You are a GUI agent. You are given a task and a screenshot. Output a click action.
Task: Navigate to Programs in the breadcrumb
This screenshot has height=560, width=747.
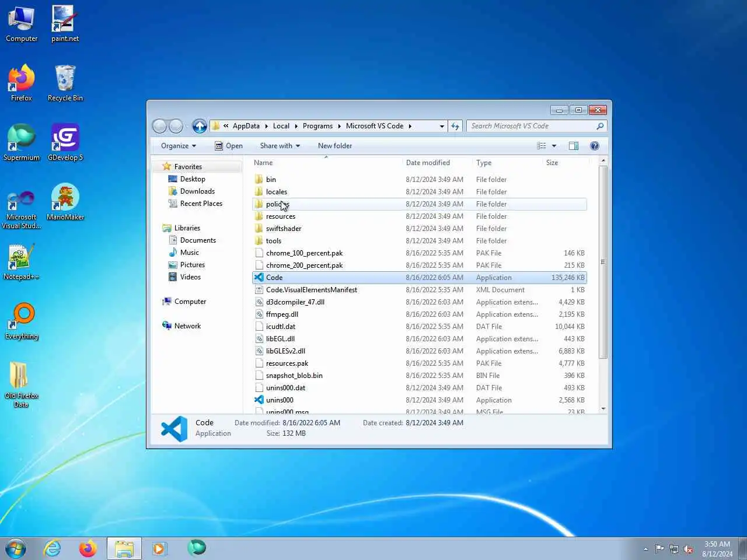317,126
